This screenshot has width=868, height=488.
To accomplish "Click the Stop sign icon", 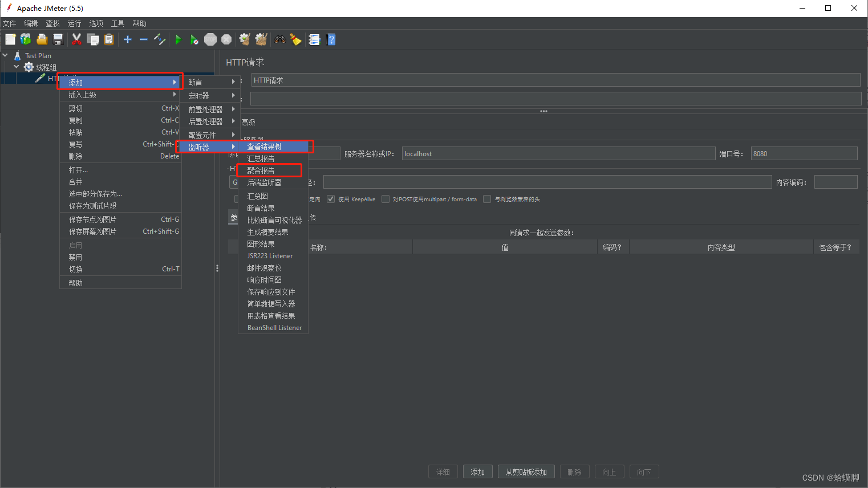I will pyautogui.click(x=210, y=39).
